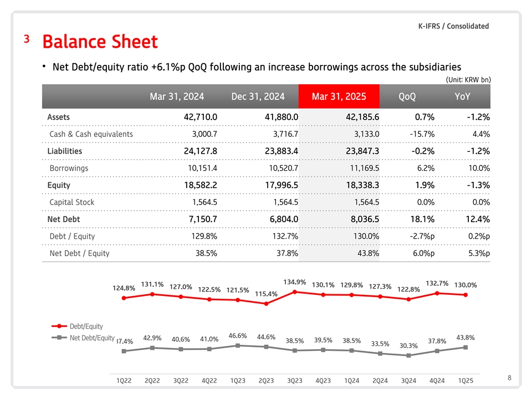Click the Balance Sheet slide title
Image resolution: width=532 pixels, height=399 pixels.
tap(100, 42)
